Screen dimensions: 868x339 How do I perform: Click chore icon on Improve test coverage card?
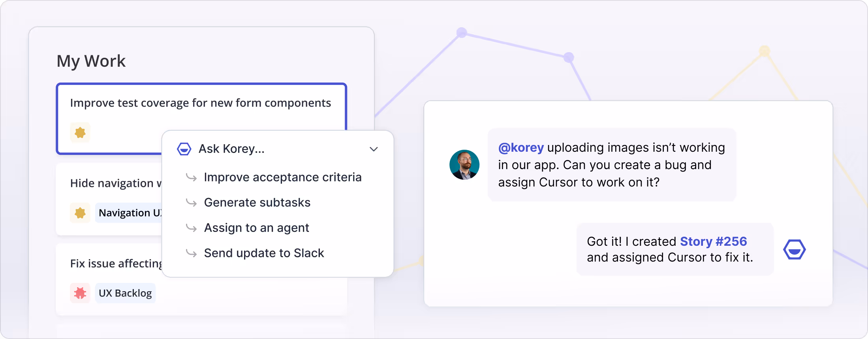click(x=80, y=132)
